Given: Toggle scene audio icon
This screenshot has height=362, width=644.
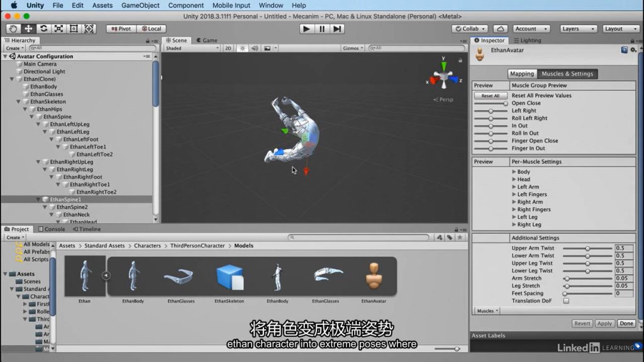Looking at the screenshot, I should [x=255, y=48].
